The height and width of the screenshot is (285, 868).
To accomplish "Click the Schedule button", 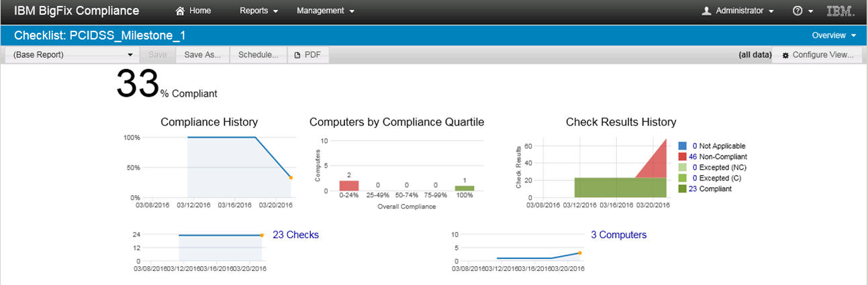I will 258,55.
